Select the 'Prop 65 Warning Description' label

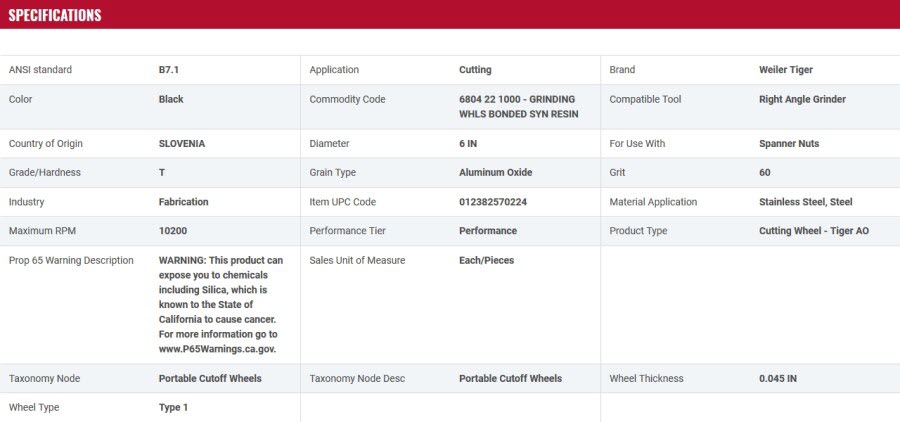click(71, 260)
